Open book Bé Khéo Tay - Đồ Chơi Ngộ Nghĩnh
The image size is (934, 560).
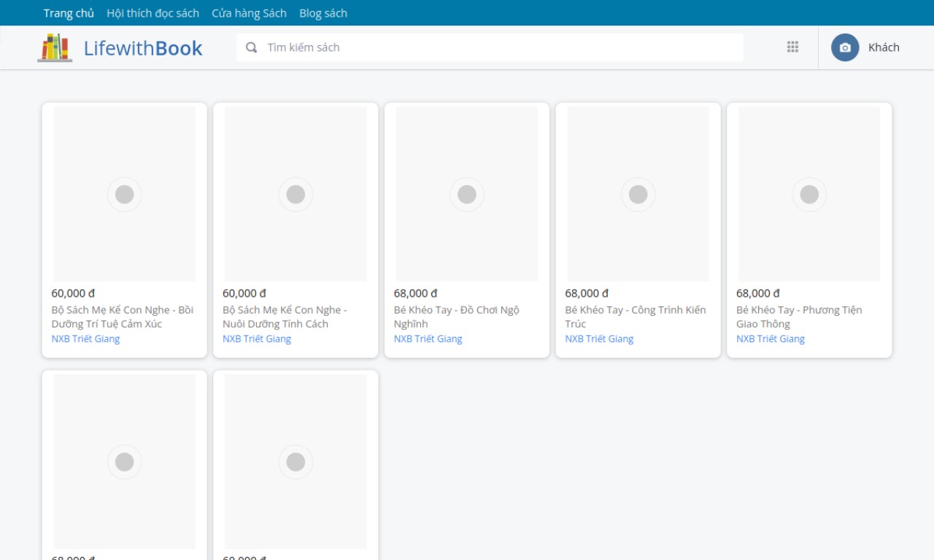tap(457, 316)
